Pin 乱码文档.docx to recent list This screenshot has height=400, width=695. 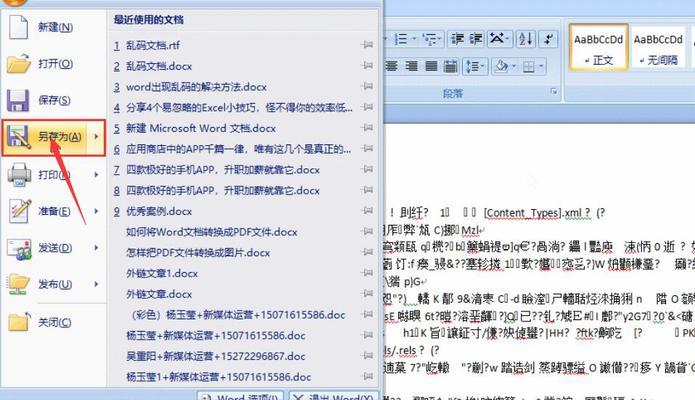pos(367,66)
